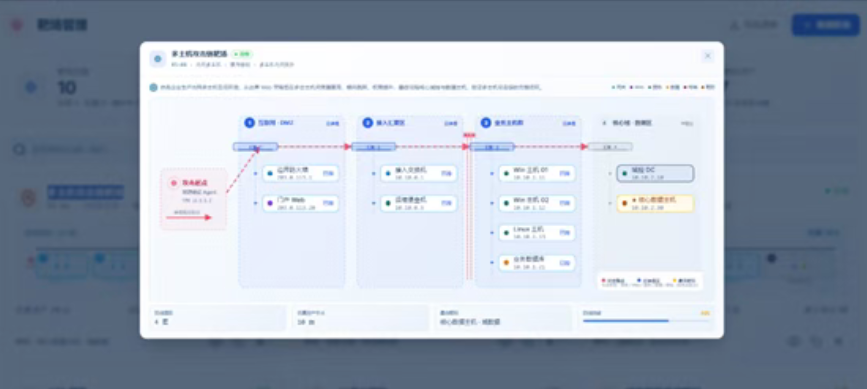867x389 pixels.
Task: Select the Win 主机 01 node
Action: click(537, 174)
